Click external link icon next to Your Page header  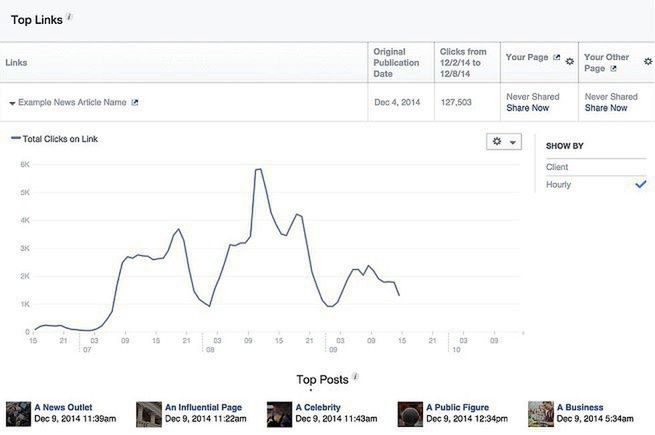556,57
